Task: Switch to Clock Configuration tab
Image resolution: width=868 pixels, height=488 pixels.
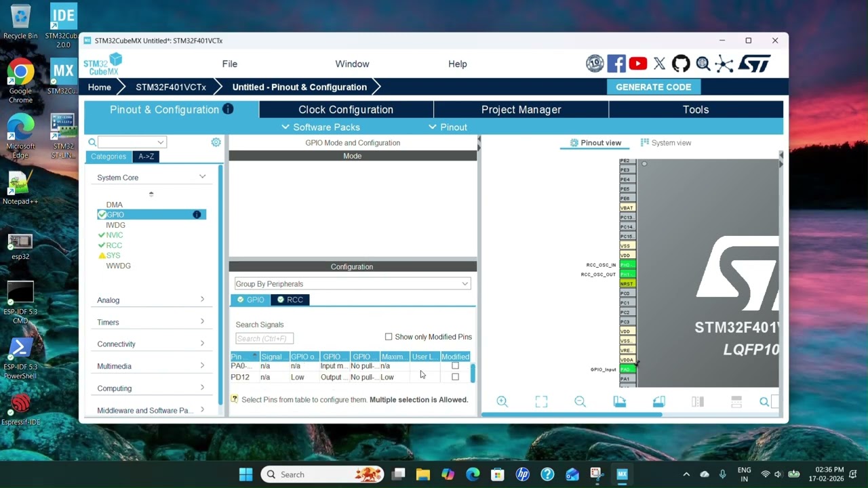Action: [x=346, y=110]
